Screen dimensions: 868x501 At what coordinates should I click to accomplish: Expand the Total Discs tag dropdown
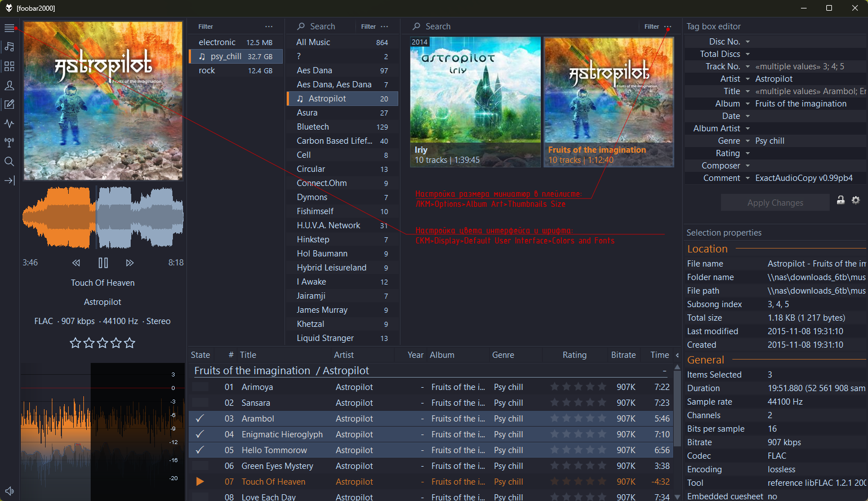[x=748, y=54]
